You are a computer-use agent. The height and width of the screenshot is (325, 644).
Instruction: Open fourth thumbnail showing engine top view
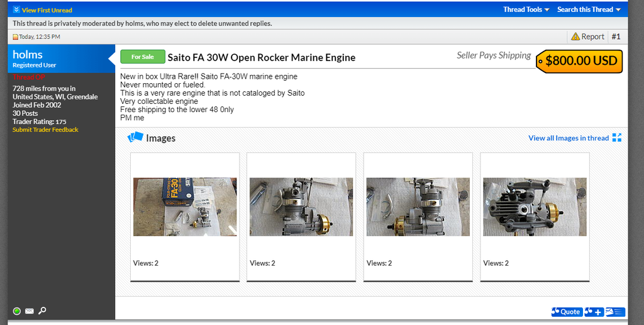tap(535, 207)
